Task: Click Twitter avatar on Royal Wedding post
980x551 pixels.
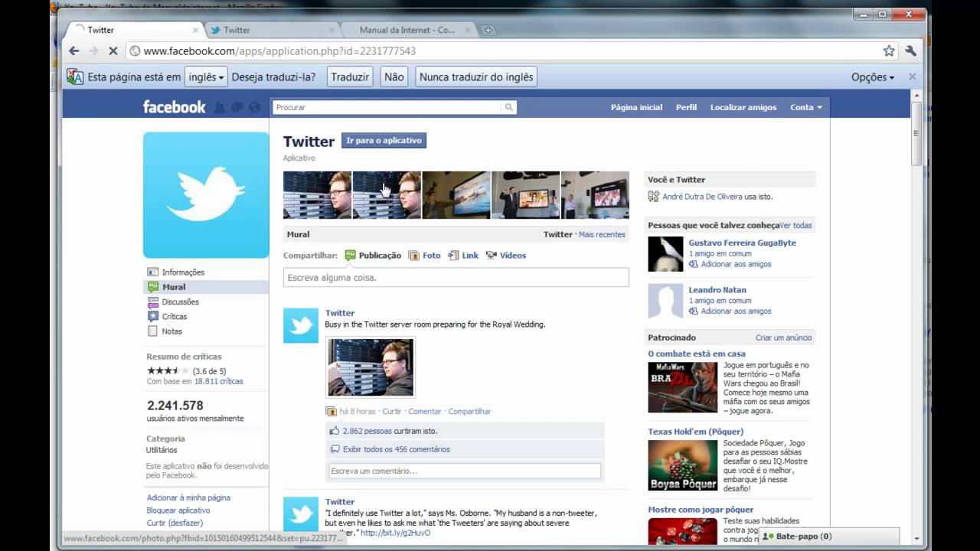Action: tap(301, 326)
